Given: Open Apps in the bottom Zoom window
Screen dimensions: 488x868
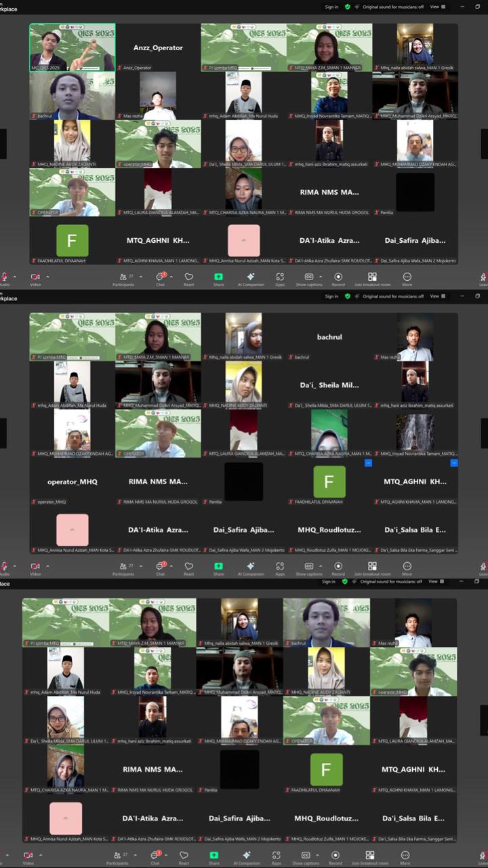Looking at the screenshot, I should [277, 856].
